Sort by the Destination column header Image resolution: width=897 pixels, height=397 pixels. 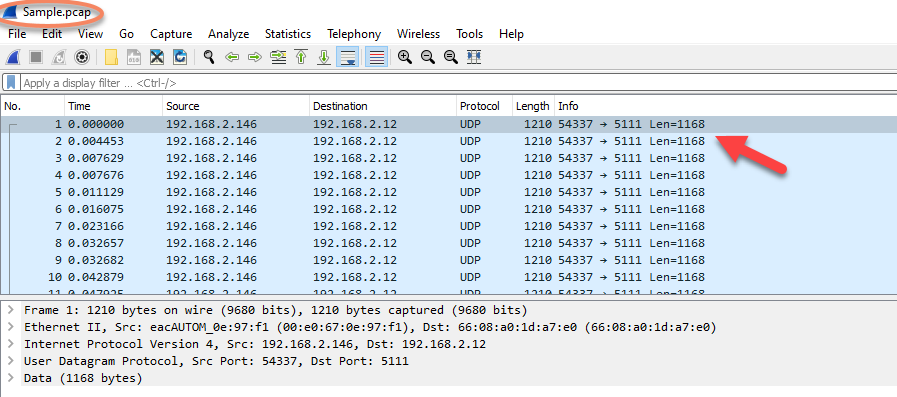(x=383, y=106)
